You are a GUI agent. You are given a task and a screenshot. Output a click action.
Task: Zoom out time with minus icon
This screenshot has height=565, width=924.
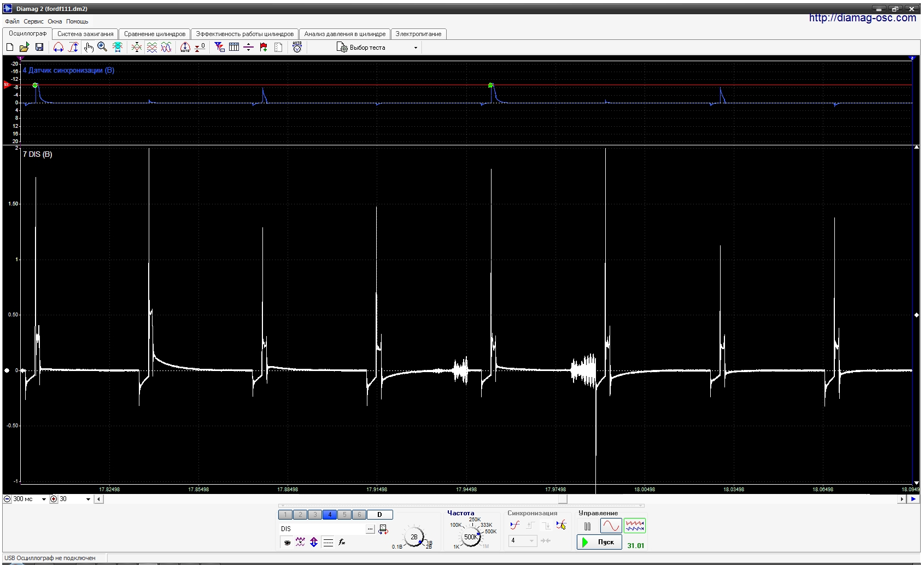(x=7, y=499)
